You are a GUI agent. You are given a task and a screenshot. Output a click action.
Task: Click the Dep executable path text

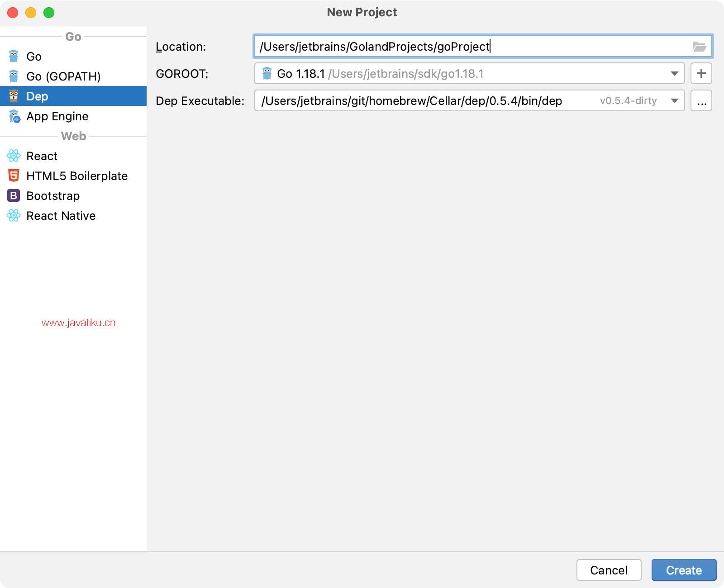click(x=412, y=101)
